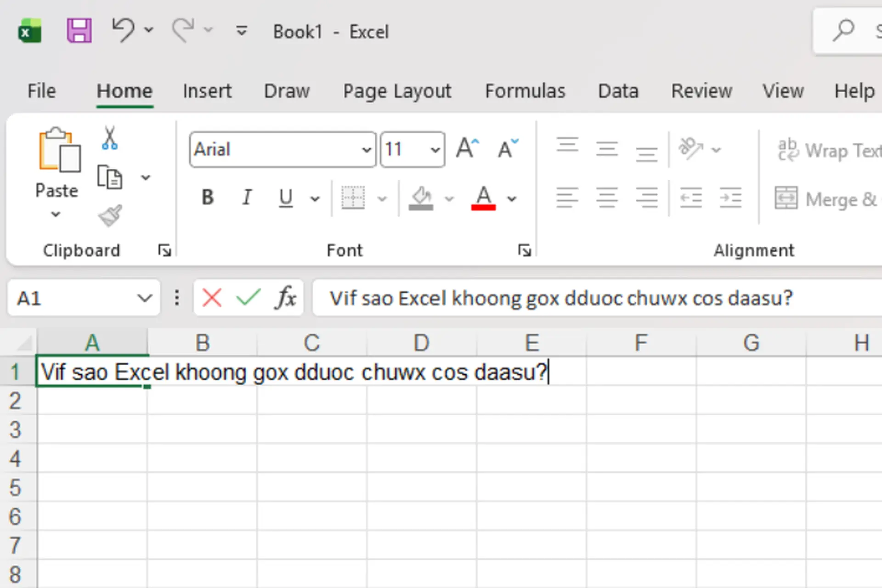The width and height of the screenshot is (882, 588).
Task: Open the Help tab
Action: tap(854, 91)
